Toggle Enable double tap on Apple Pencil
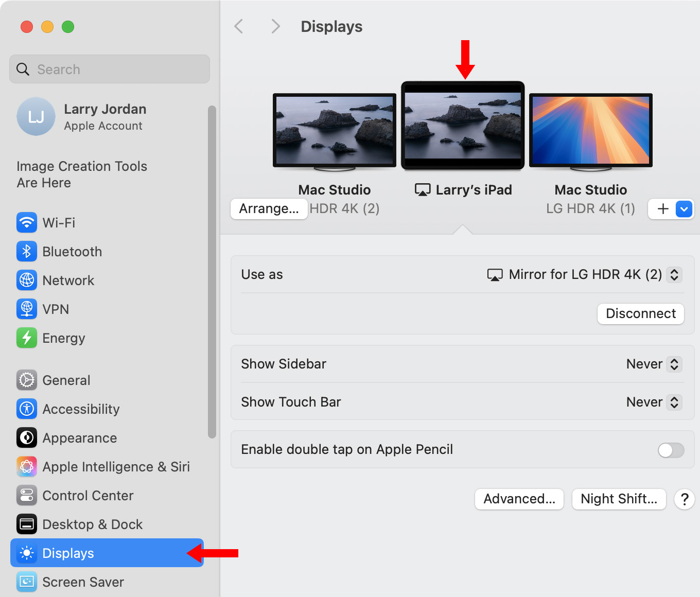The height and width of the screenshot is (597, 700). pos(671,450)
